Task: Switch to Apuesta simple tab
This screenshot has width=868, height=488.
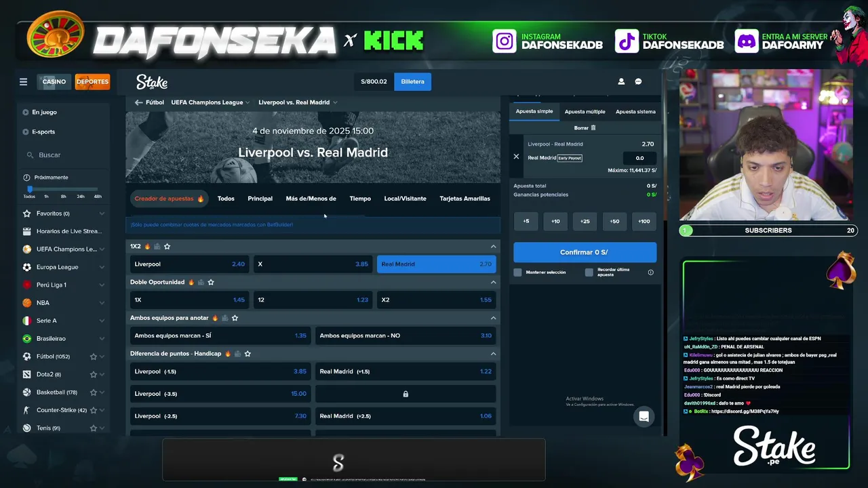Action: pos(534,111)
